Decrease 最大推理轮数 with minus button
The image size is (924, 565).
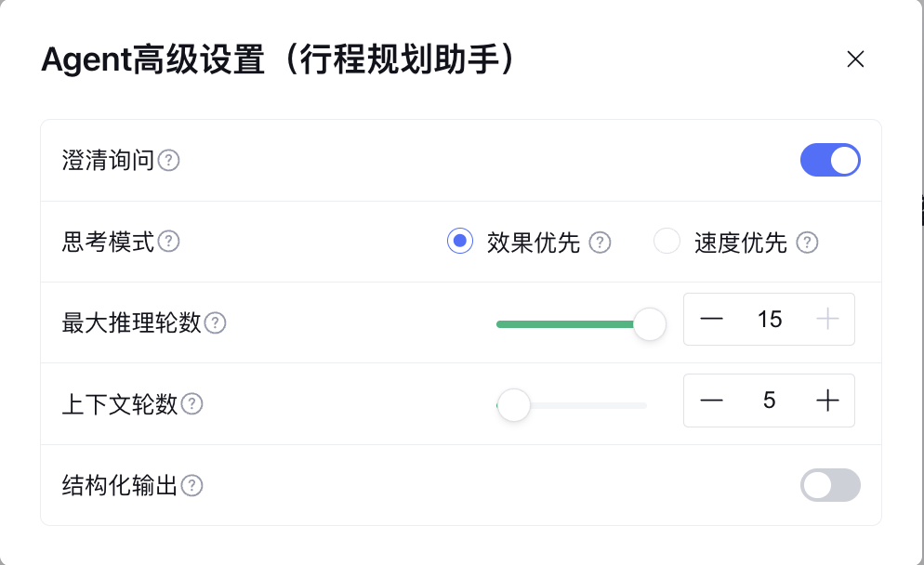tap(712, 320)
